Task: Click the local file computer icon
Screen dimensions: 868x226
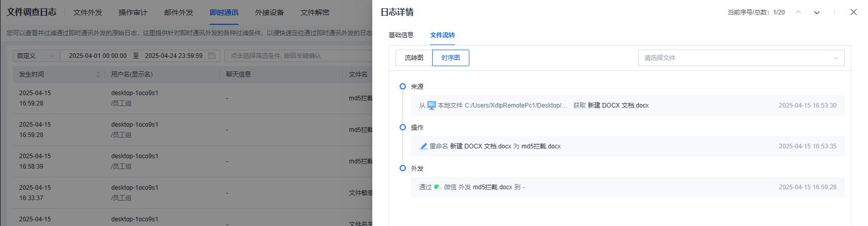Action: point(432,106)
